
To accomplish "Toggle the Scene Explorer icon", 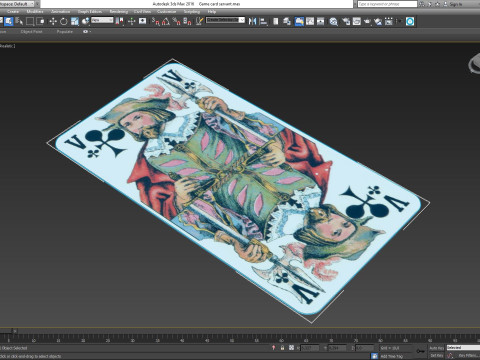I will click(275, 22).
